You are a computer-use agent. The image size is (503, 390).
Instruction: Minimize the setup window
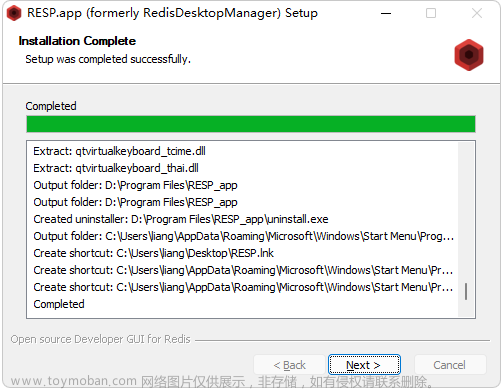[386, 13]
